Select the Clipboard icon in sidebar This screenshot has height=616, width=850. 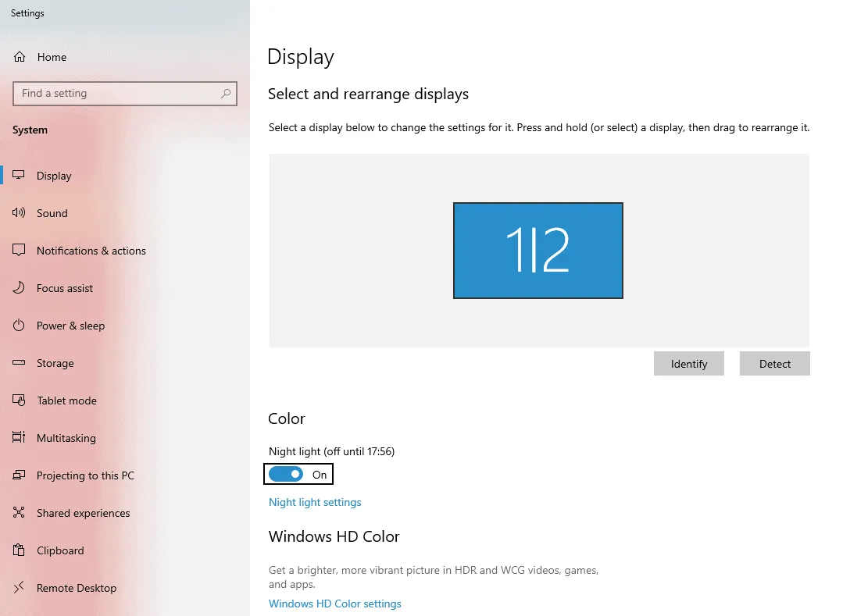click(18, 550)
